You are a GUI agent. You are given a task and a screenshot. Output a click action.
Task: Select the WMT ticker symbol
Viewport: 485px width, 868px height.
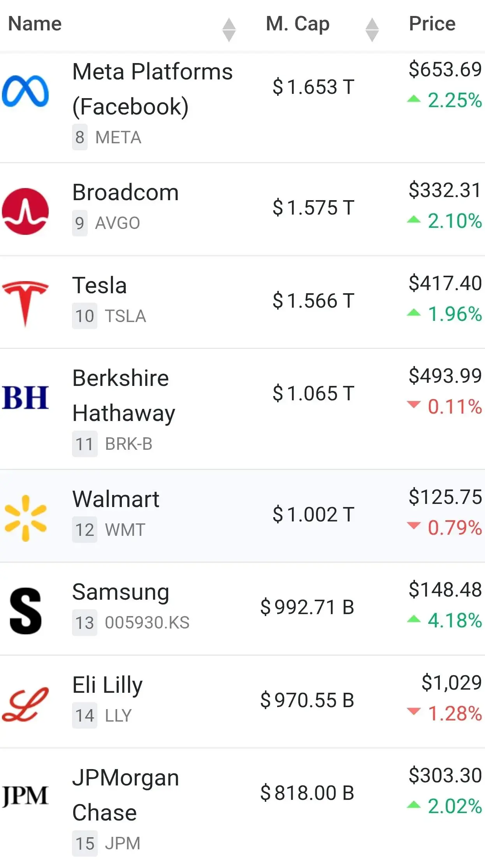tap(125, 530)
